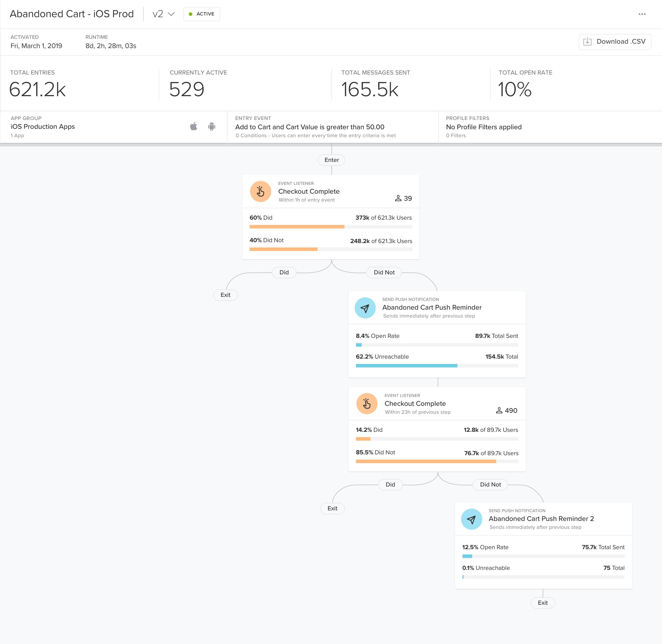Click Abandoned Cart Push Reminder paper-plane icon
662x644 pixels.
click(x=365, y=308)
